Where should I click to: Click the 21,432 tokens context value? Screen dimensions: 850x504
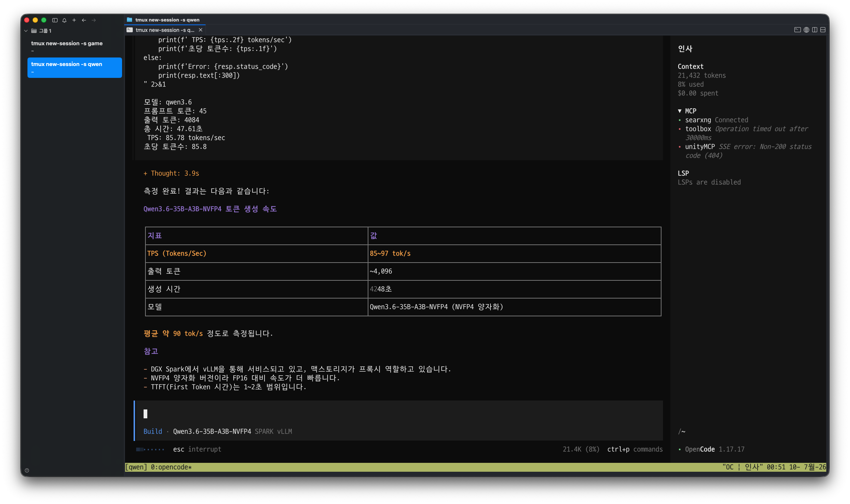point(702,75)
